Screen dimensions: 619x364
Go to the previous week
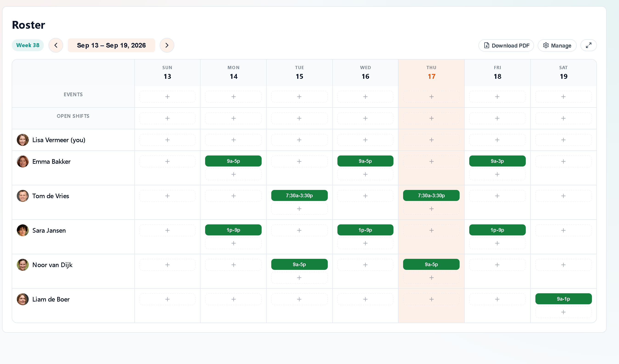(56, 45)
